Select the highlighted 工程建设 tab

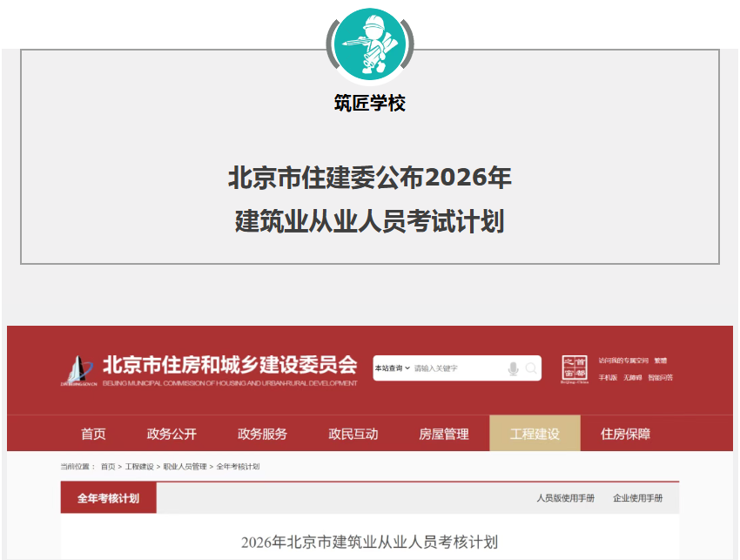point(535,434)
